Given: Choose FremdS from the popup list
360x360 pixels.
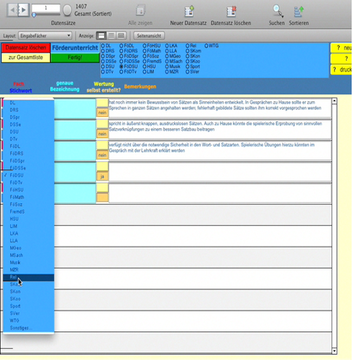Looking at the screenshot, I should click(28, 212).
